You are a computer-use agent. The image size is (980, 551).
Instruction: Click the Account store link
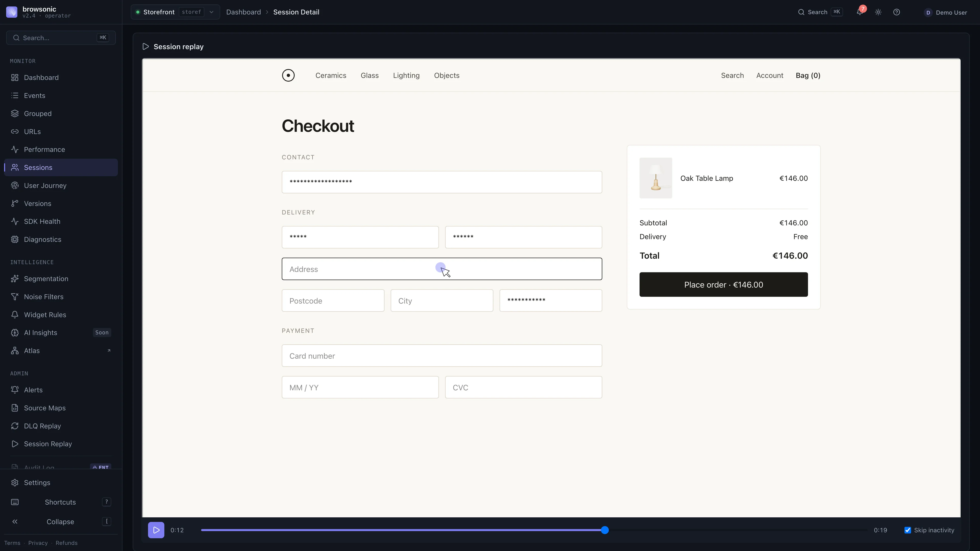click(x=770, y=75)
